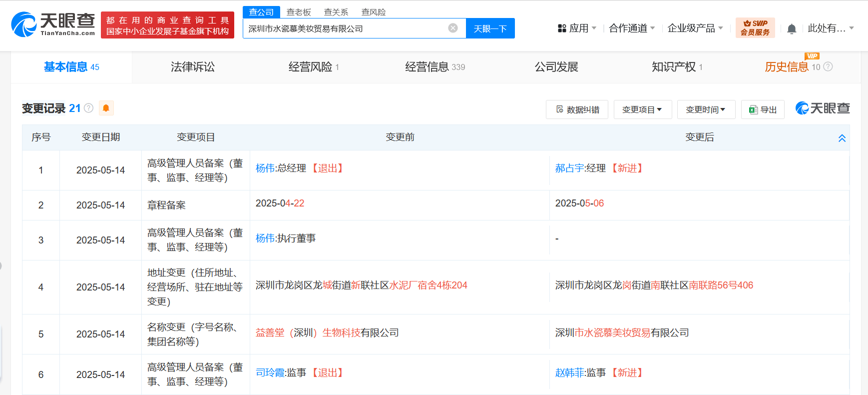
Task: Select the 查公司 search tab
Action: pyautogui.click(x=261, y=12)
